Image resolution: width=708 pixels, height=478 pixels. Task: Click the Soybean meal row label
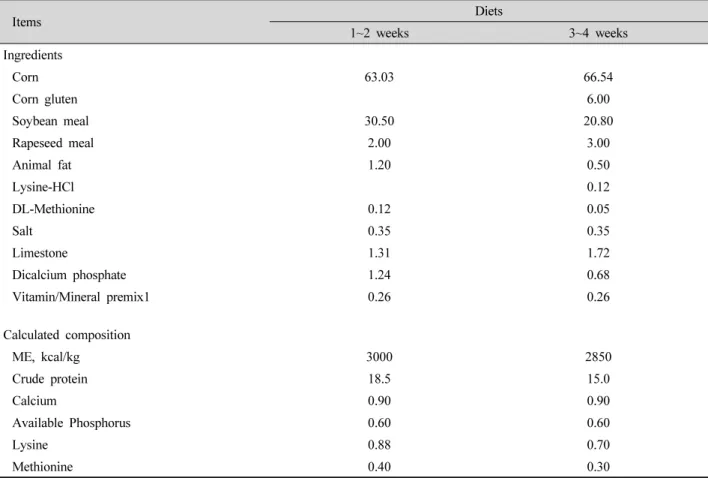tap(51, 121)
